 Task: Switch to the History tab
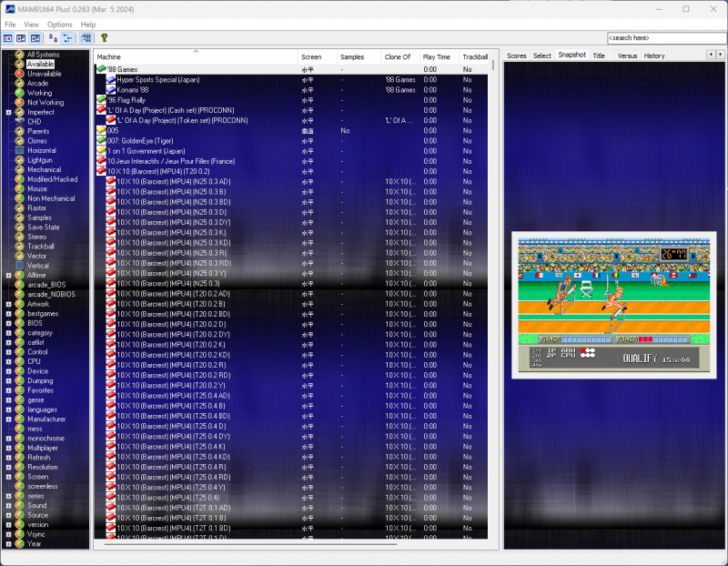click(x=654, y=56)
